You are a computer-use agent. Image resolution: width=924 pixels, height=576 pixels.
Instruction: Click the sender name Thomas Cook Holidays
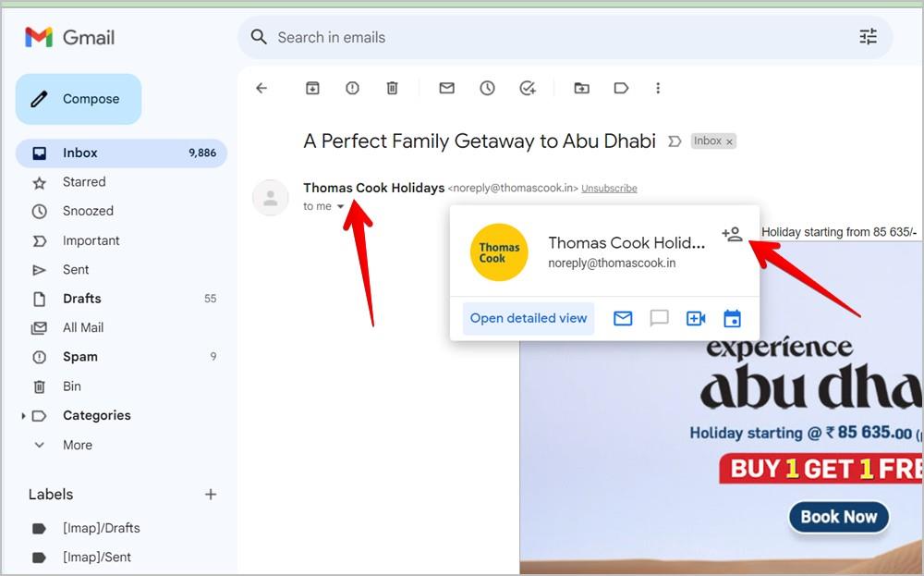tap(373, 188)
